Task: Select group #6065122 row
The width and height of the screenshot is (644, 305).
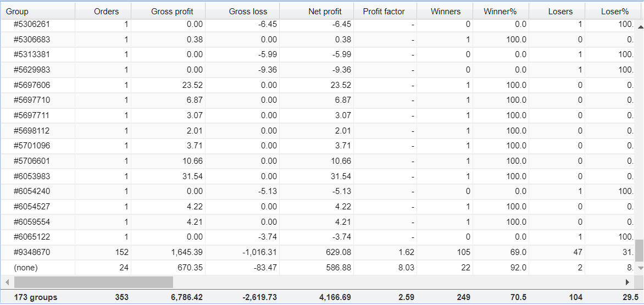Action: (318, 237)
